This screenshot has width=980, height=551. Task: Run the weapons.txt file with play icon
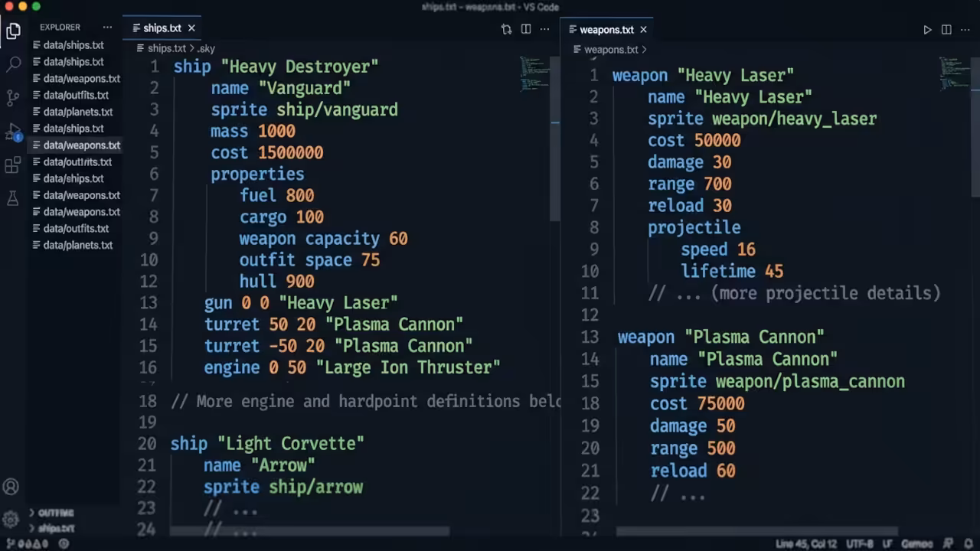click(927, 30)
